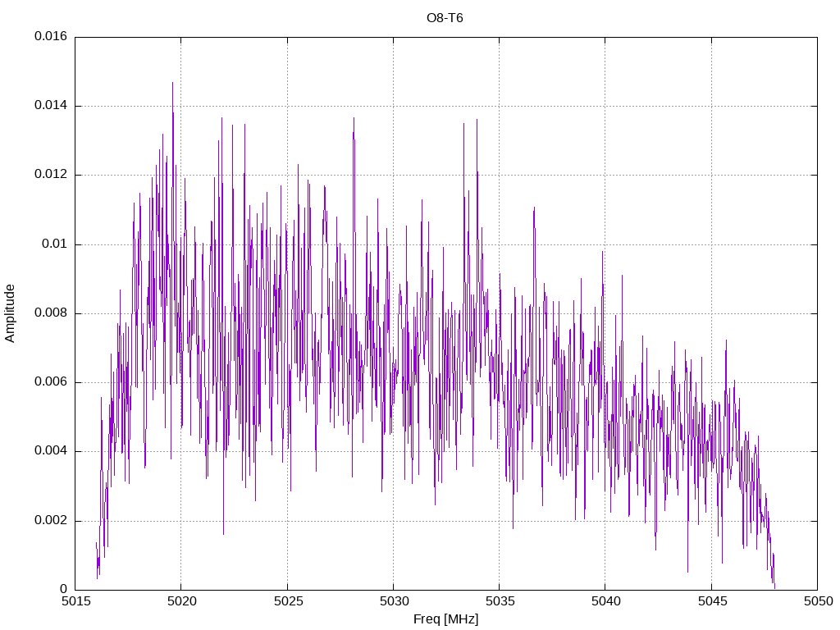Click the 0.006 y-axis tick label

click(x=51, y=381)
